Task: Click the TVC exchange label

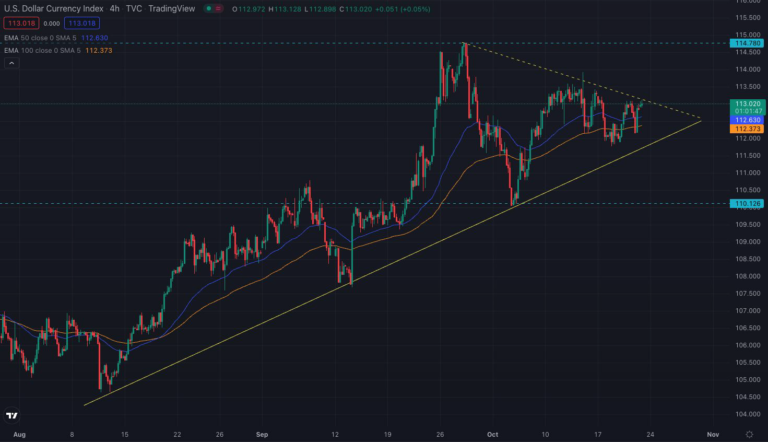Action: 134,8
